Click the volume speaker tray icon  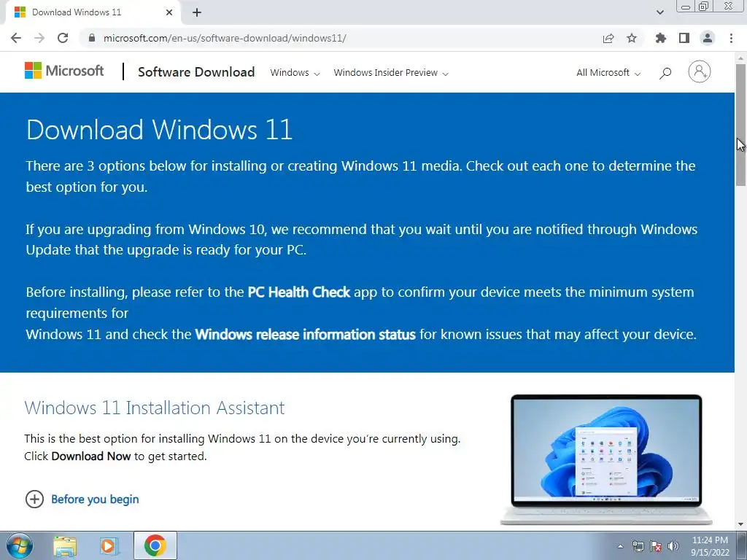coord(673,546)
